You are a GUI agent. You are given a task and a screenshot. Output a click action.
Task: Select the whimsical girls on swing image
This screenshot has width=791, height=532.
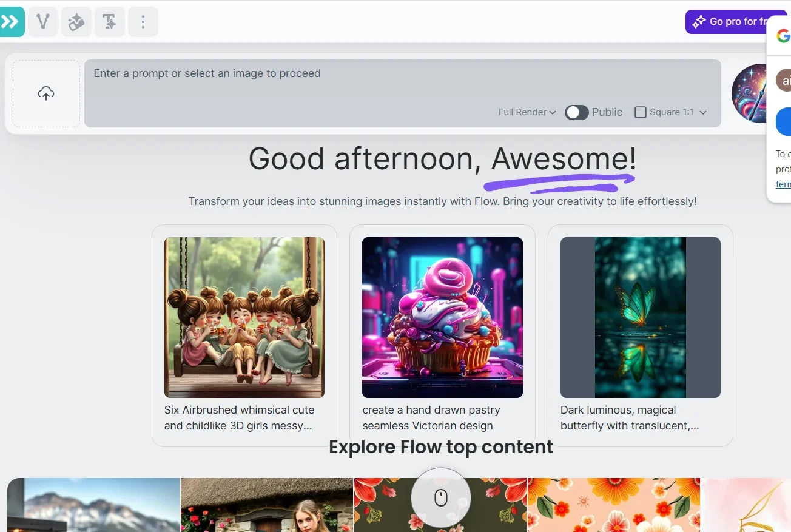(244, 317)
